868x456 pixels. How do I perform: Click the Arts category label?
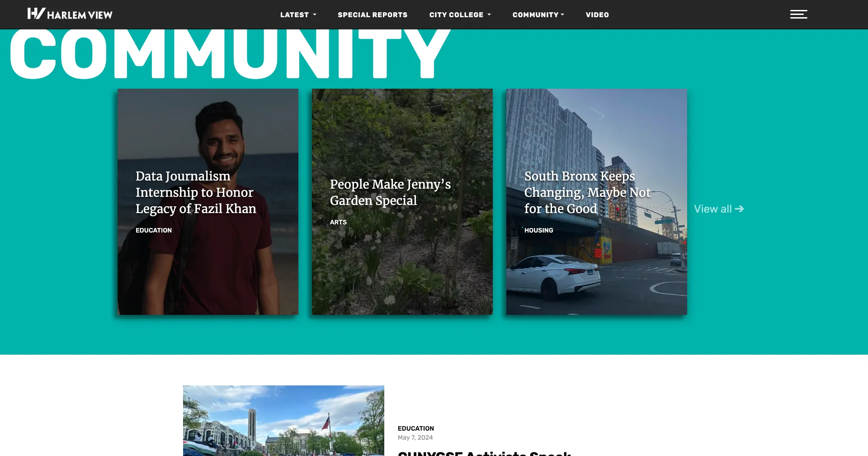tap(338, 222)
